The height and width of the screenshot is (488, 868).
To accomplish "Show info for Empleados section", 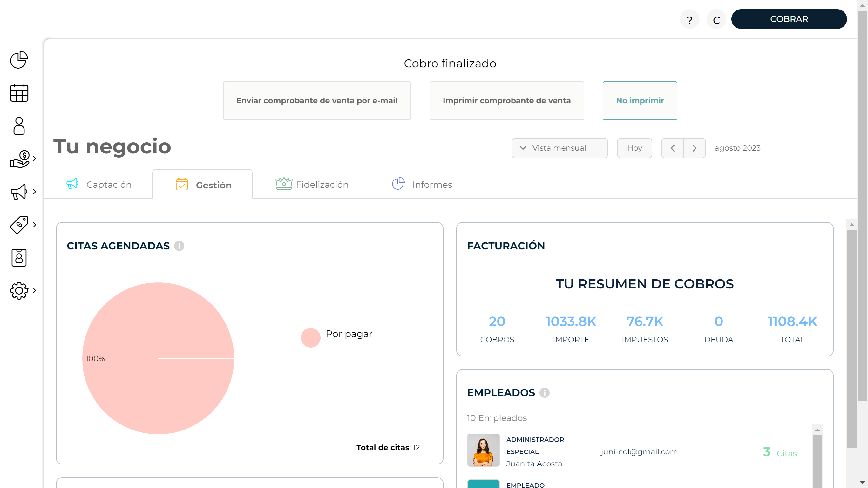I will [545, 393].
